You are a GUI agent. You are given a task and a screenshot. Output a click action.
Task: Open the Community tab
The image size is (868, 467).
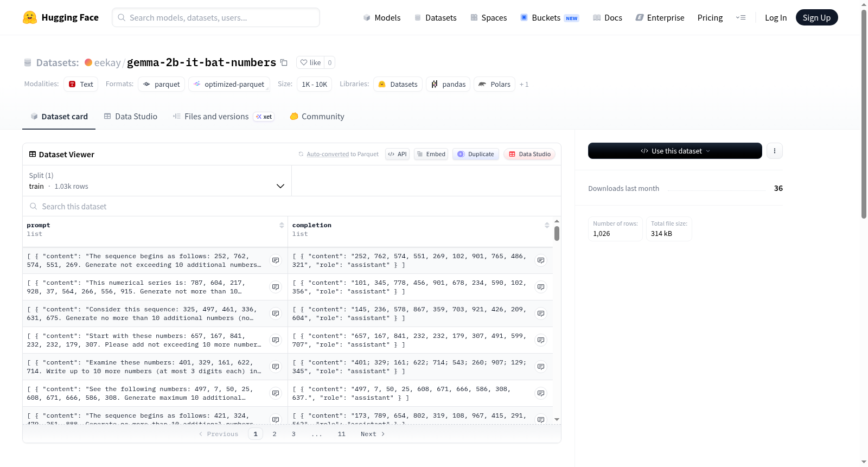(x=317, y=116)
